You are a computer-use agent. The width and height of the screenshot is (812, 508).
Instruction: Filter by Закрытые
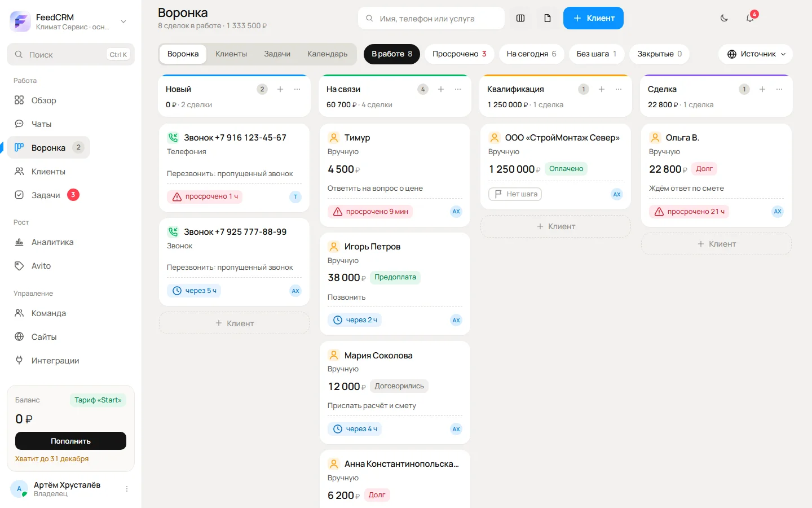(x=660, y=54)
